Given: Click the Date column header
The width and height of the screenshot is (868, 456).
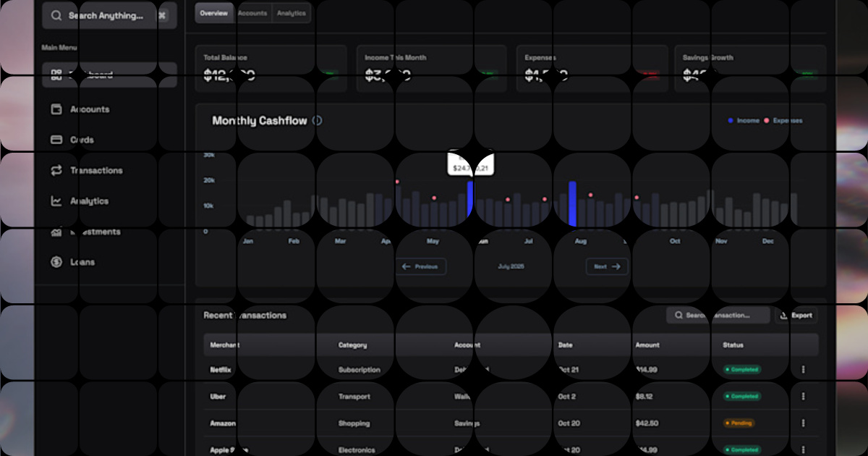Looking at the screenshot, I should (x=565, y=345).
